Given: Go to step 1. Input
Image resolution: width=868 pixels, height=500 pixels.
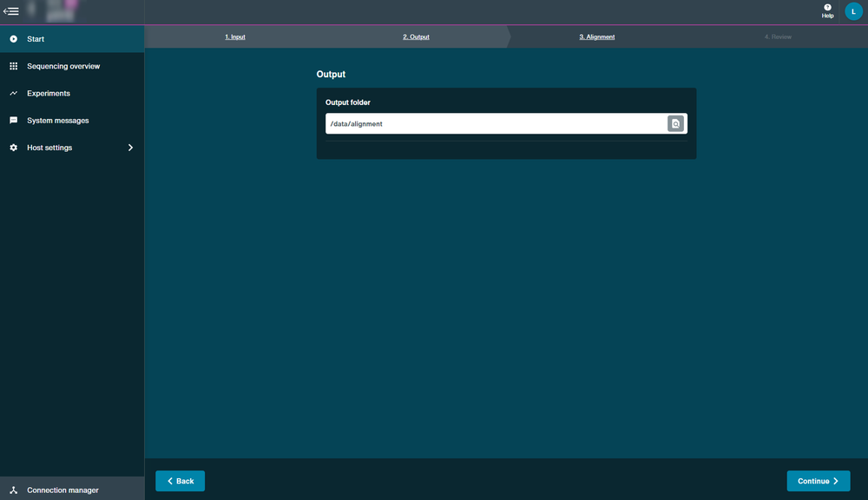Looking at the screenshot, I should coord(234,36).
